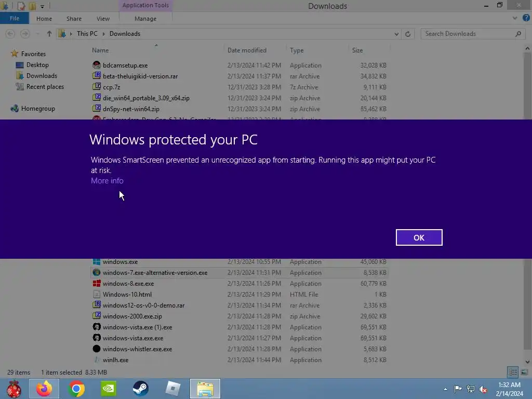Screen dimensions: 532x399
Task: Open the File ribbon tab
Action: (14, 18)
